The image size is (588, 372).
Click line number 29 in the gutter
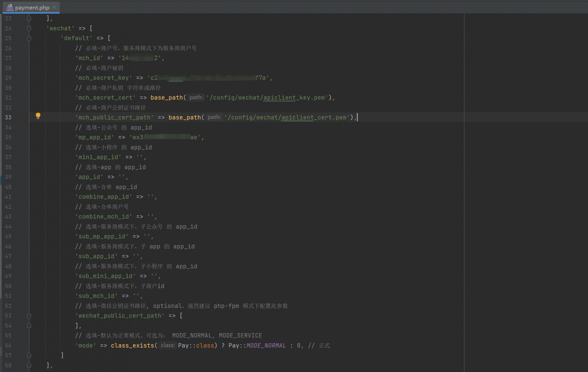pos(8,78)
